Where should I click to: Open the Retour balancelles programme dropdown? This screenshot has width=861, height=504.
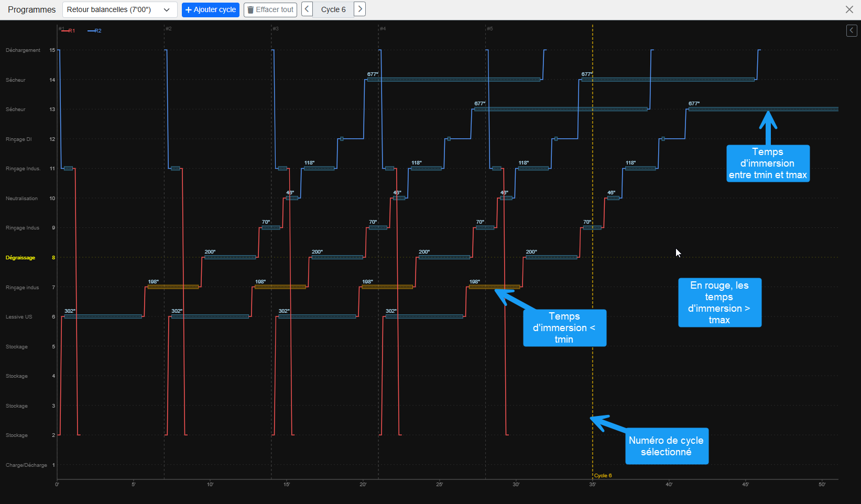tap(119, 10)
